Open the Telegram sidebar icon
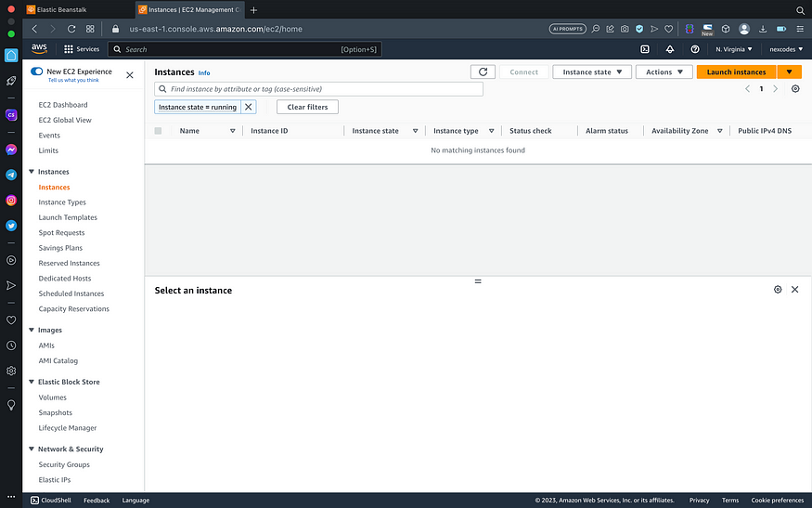The image size is (812, 508). point(11,175)
